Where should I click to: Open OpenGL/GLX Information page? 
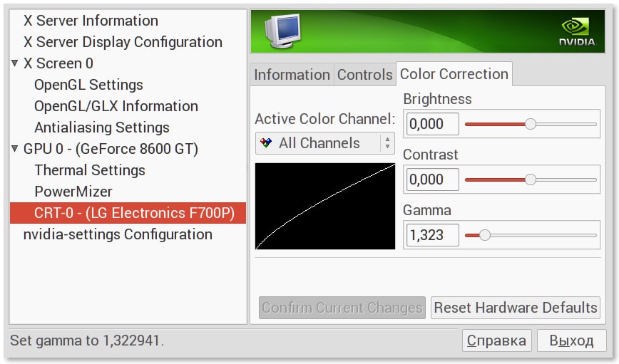pyautogui.click(x=116, y=106)
